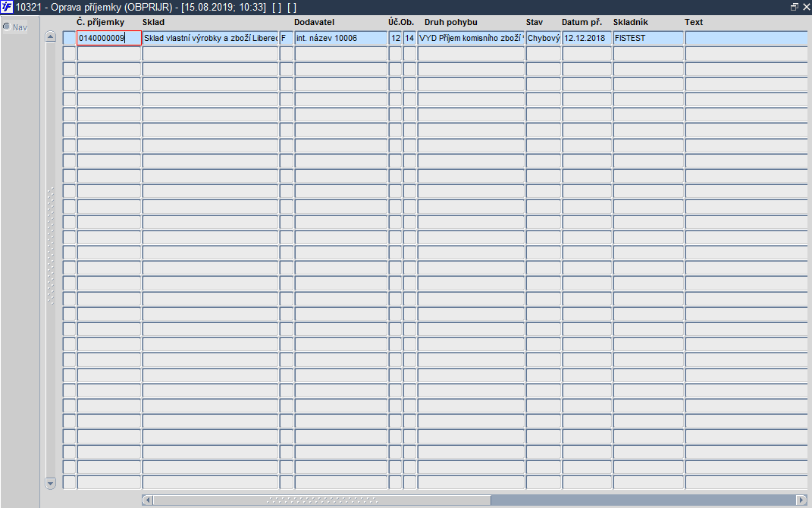
Task: Select the 'VYD Příjem komisního zboží' cell
Action: pyautogui.click(x=471, y=38)
